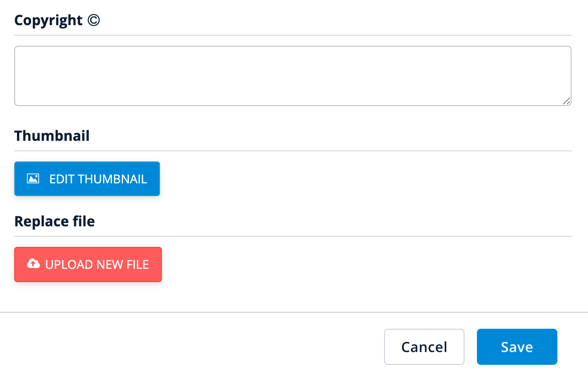This screenshot has width=588, height=374.
Task: Save the changes
Action: pos(517,347)
